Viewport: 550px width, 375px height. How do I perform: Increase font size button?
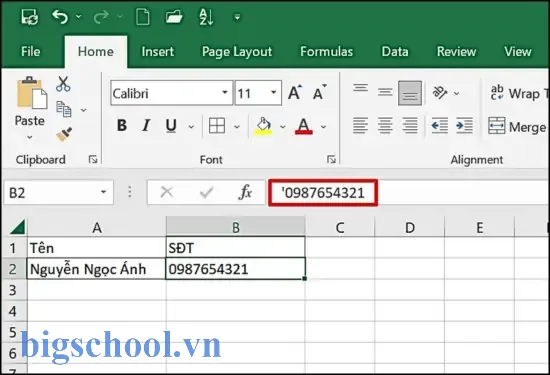pyautogui.click(x=295, y=93)
